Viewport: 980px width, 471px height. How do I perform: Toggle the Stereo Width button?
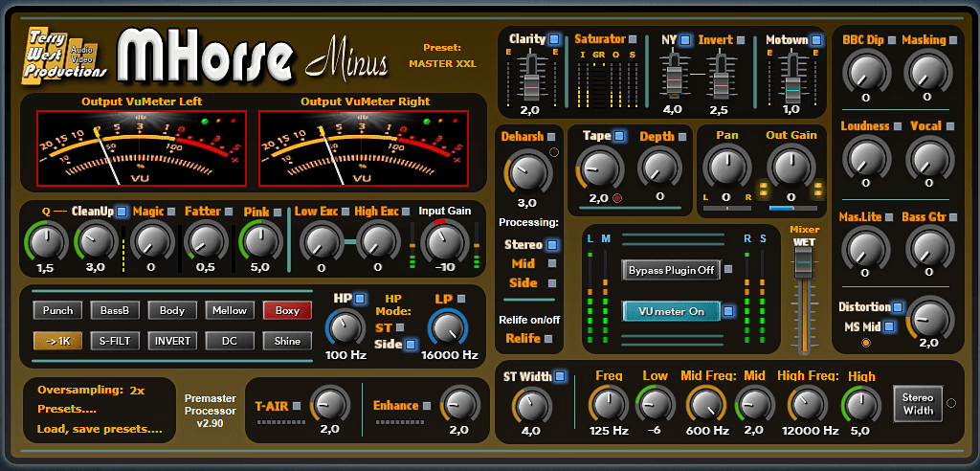[918, 403]
